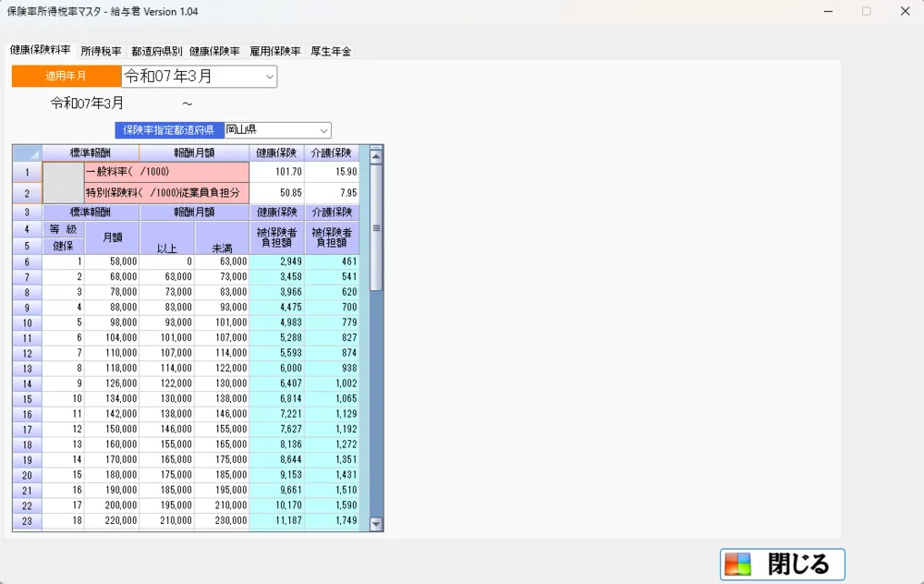Click the 閉じる button
The height and width of the screenshot is (584, 924).
pyautogui.click(x=783, y=564)
